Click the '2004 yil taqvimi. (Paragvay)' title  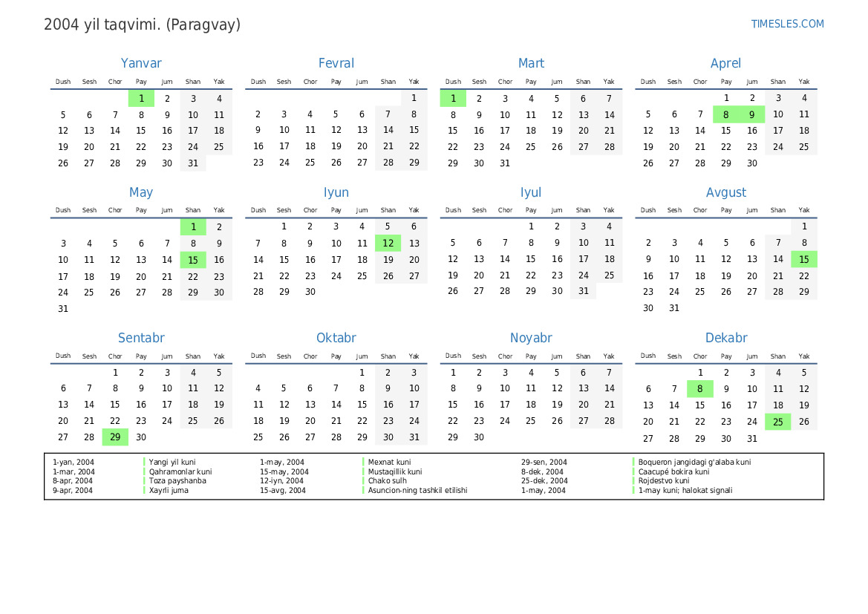[x=142, y=25]
